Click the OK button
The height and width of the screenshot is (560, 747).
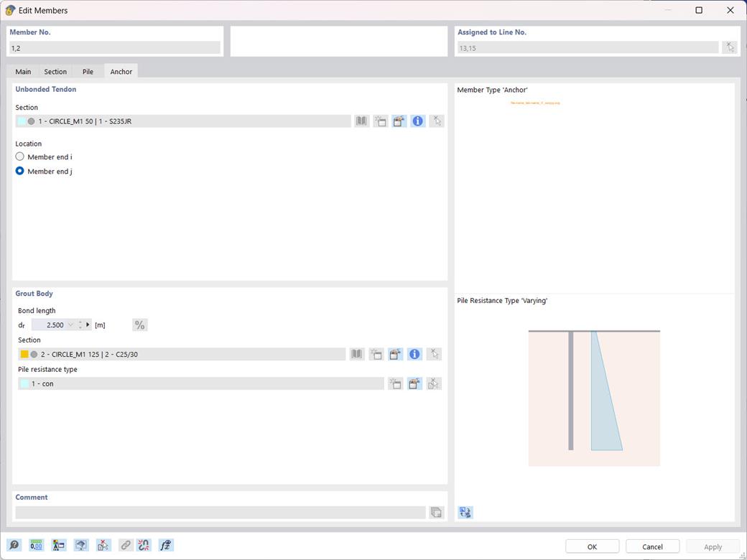592,546
